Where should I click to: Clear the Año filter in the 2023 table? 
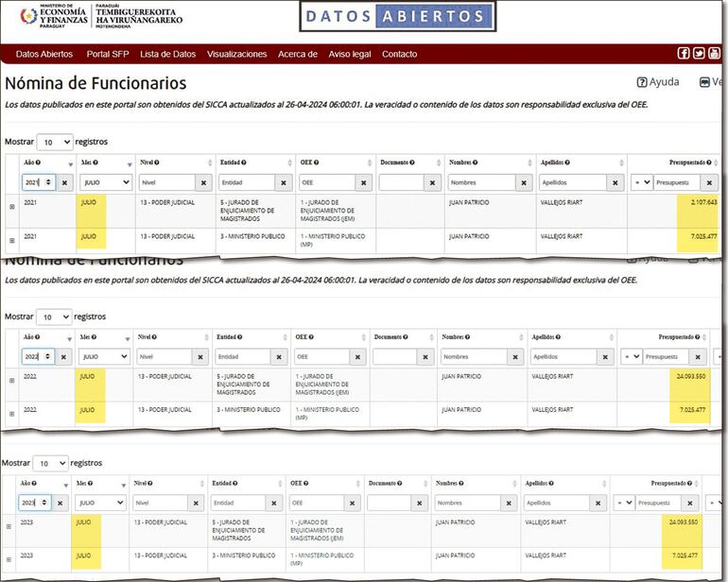[61, 504]
